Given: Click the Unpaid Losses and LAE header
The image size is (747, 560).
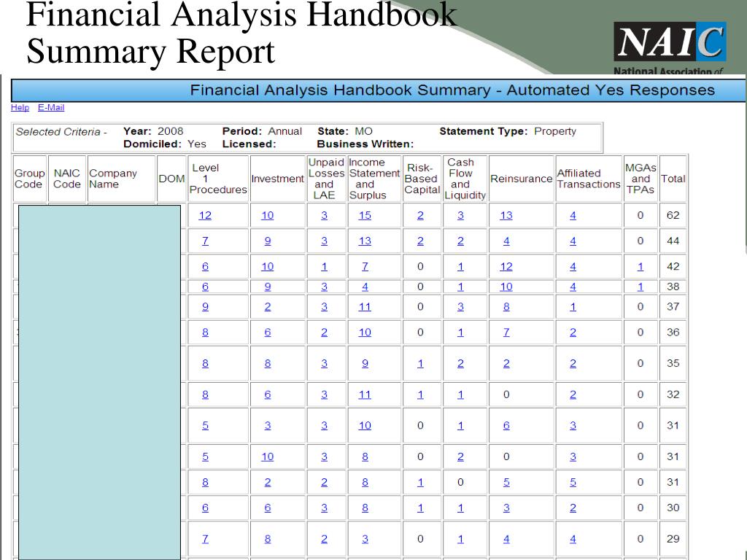Looking at the screenshot, I should point(326,179).
